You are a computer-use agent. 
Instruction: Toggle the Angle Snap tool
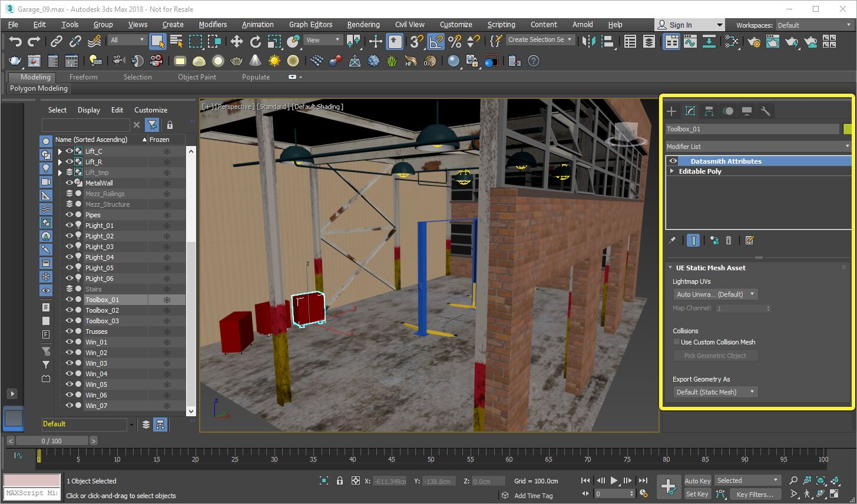tap(436, 41)
